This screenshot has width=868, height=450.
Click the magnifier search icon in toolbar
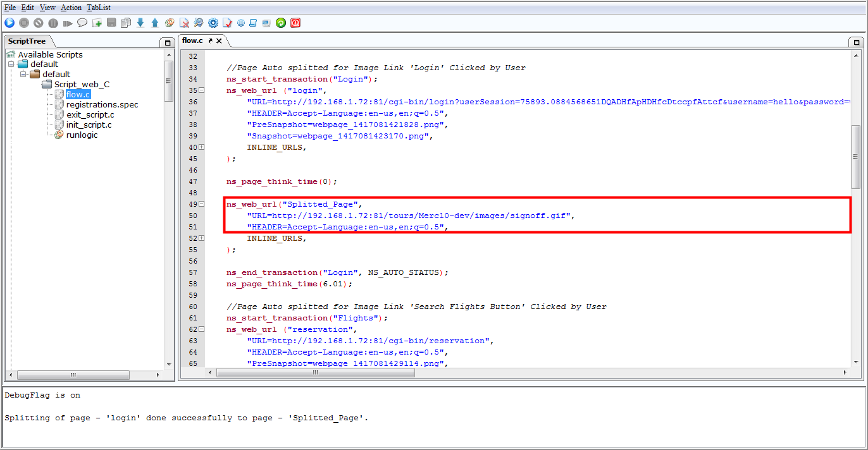199,23
